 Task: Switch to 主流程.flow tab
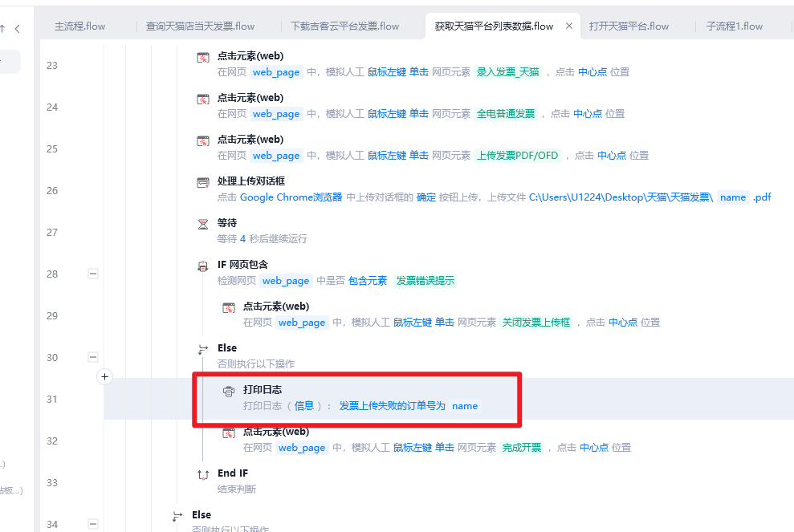click(79, 26)
